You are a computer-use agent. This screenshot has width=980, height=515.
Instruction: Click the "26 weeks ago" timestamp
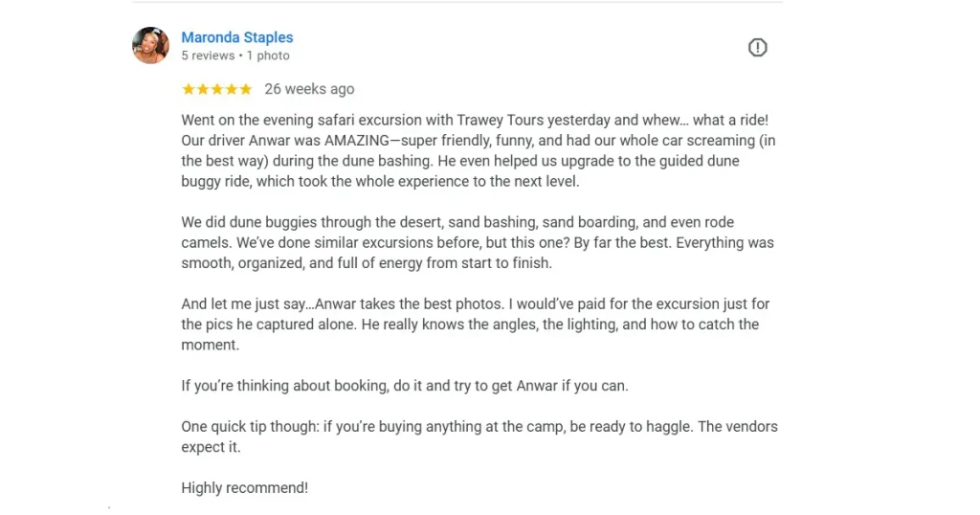point(309,89)
